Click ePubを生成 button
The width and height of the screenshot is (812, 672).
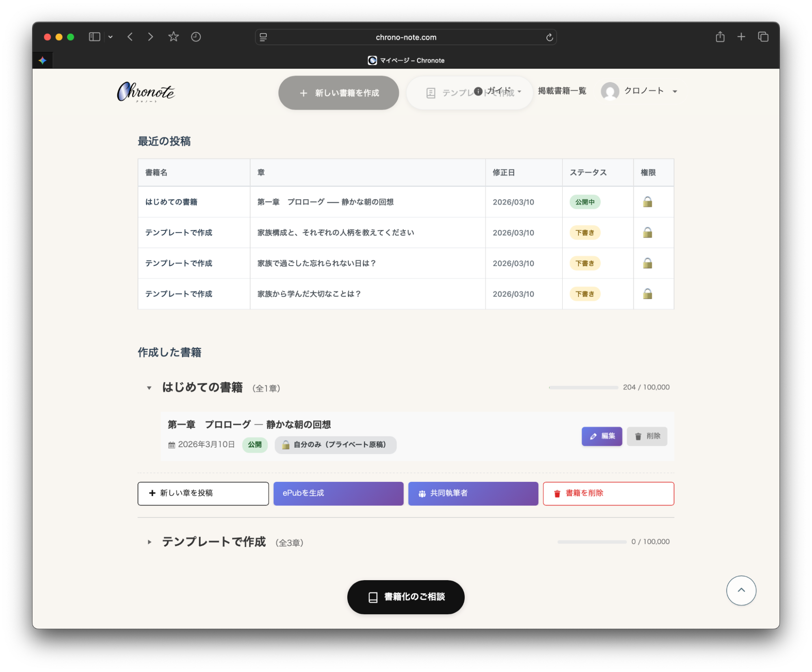(338, 493)
